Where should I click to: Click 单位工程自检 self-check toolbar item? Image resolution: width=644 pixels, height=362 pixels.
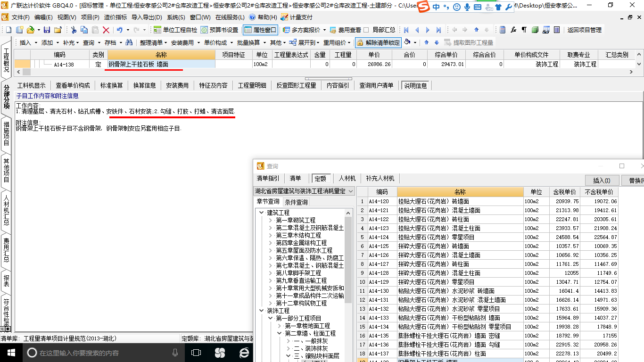pyautogui.click(x=175, y=30)
